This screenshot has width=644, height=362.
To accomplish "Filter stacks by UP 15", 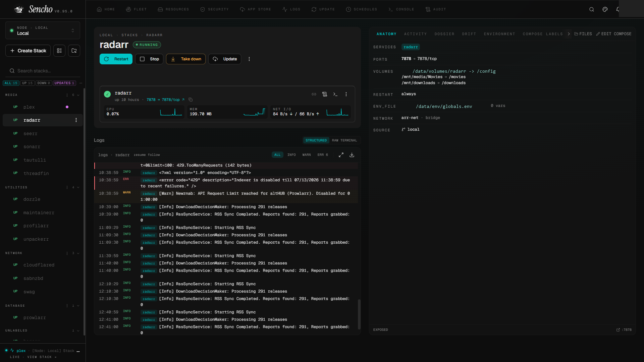I will 28,83.
